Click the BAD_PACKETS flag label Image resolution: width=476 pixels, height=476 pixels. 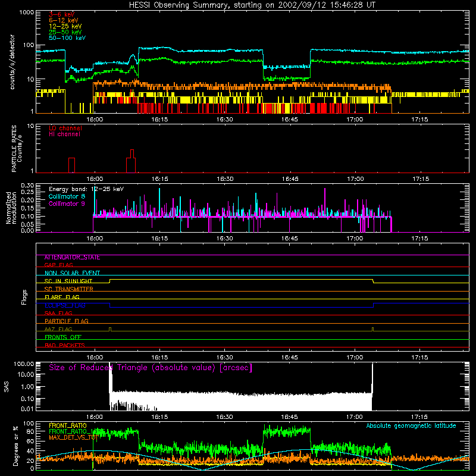tap(65, 346)
